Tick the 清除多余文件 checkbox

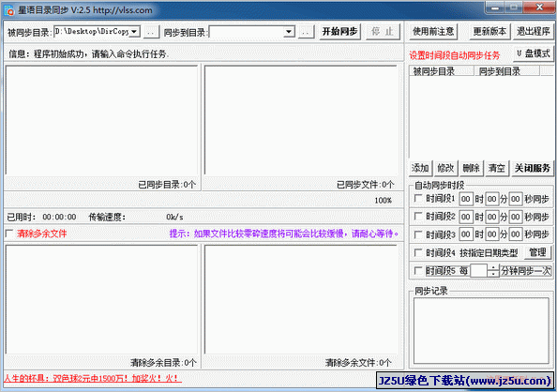[x=9, y=234]
